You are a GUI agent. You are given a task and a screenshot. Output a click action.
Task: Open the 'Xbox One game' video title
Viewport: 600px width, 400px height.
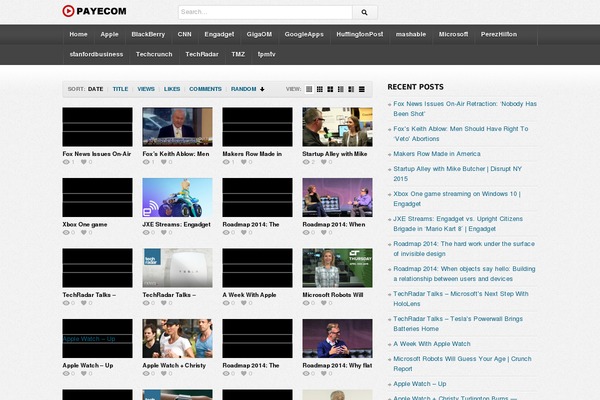point(85,225)
